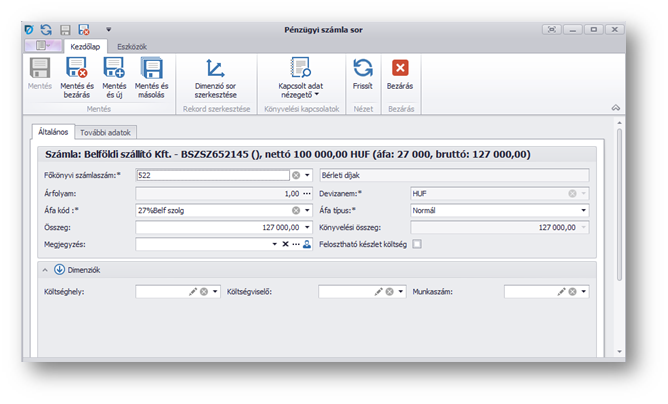Open the Munkaszám dropdown arrow
The width and height of the screenshot is (668, 404).
(583, 292)
